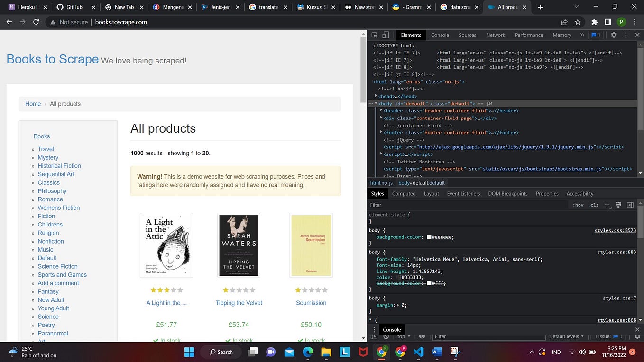Viewport: 644px width, 362px height.
Task: Open the three-dot Customize DevTools menu
Action: tap(625, 35)
